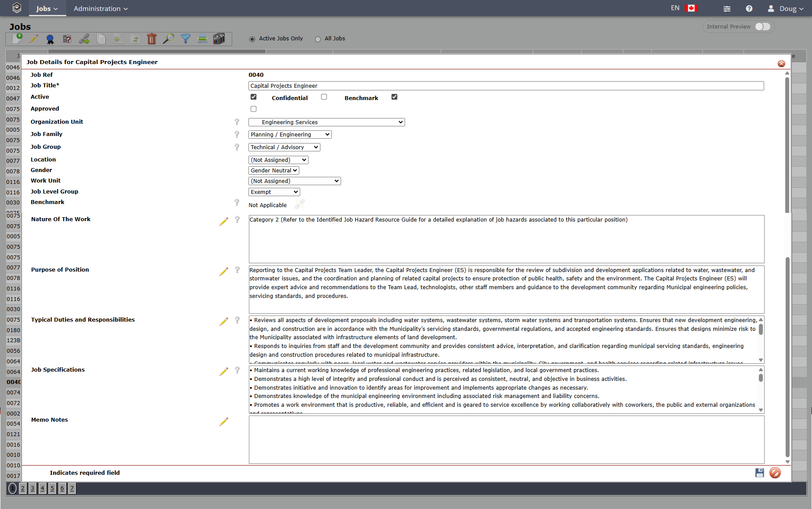Save the job details with the floppy disk icon
812x509 pixels.
point(759,473)
